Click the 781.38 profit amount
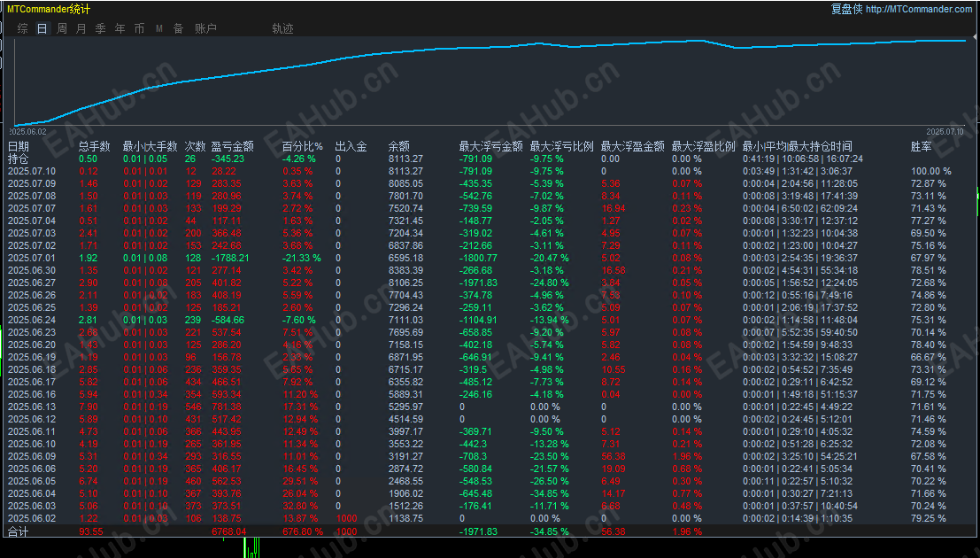The height and width of the screenshot is (558, 980). coord(227,407)
